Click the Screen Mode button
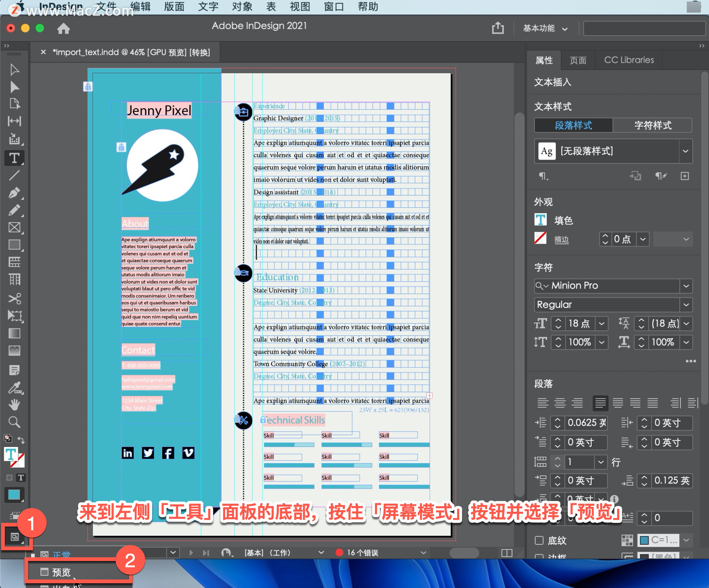This screenshot has width=709, height=588. coord(14,537)
